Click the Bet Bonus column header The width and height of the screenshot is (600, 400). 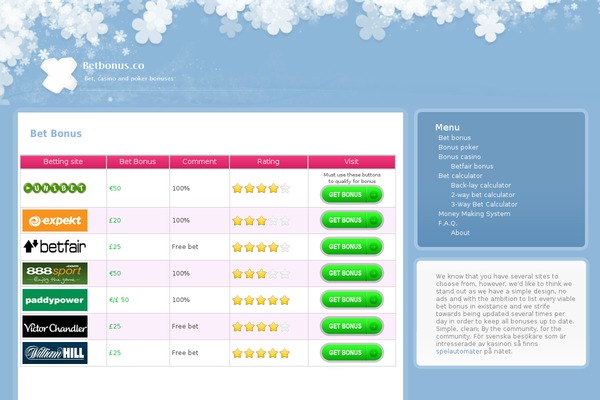click(x=138, y=162)
